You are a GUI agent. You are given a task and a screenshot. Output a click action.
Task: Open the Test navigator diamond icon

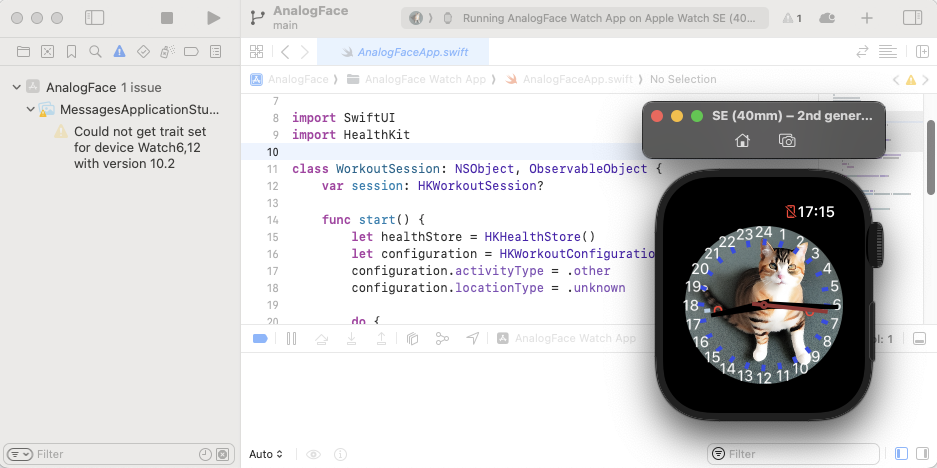tap(143, 52)
